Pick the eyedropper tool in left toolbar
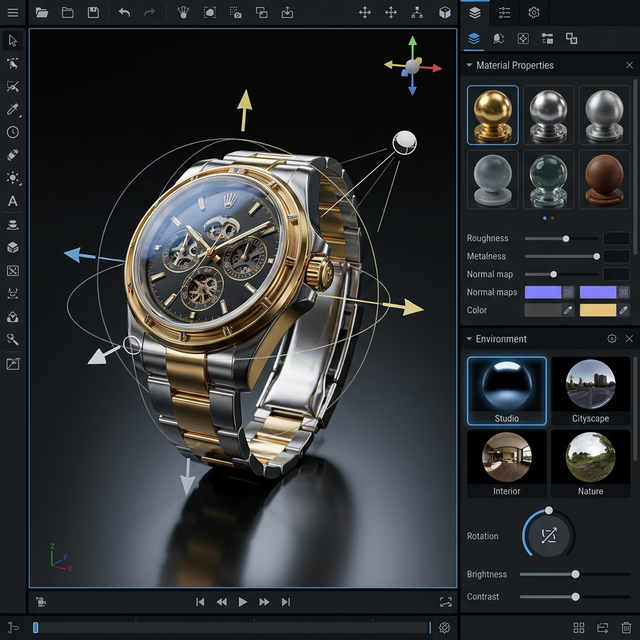This screenshot has width=640, height=640. coord(13,109)
